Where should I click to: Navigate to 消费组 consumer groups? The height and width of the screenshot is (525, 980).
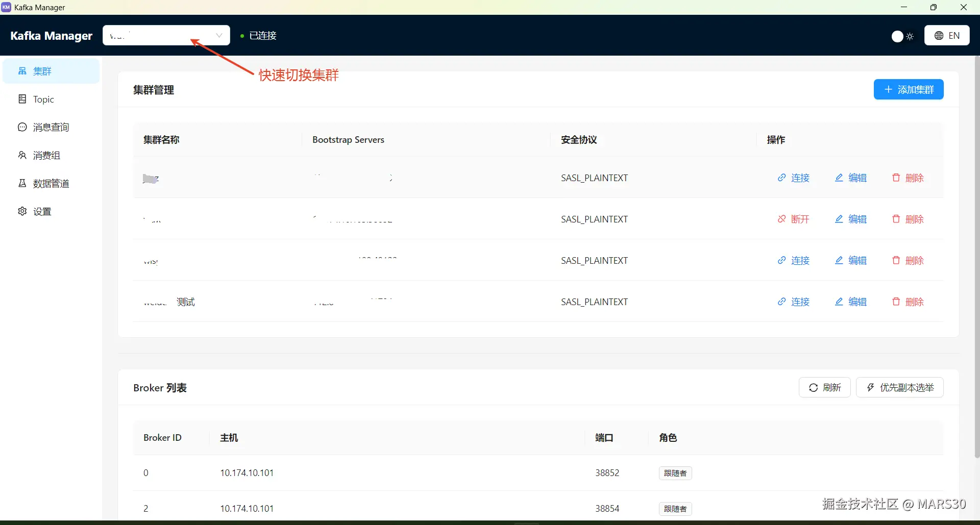(51, 155)
